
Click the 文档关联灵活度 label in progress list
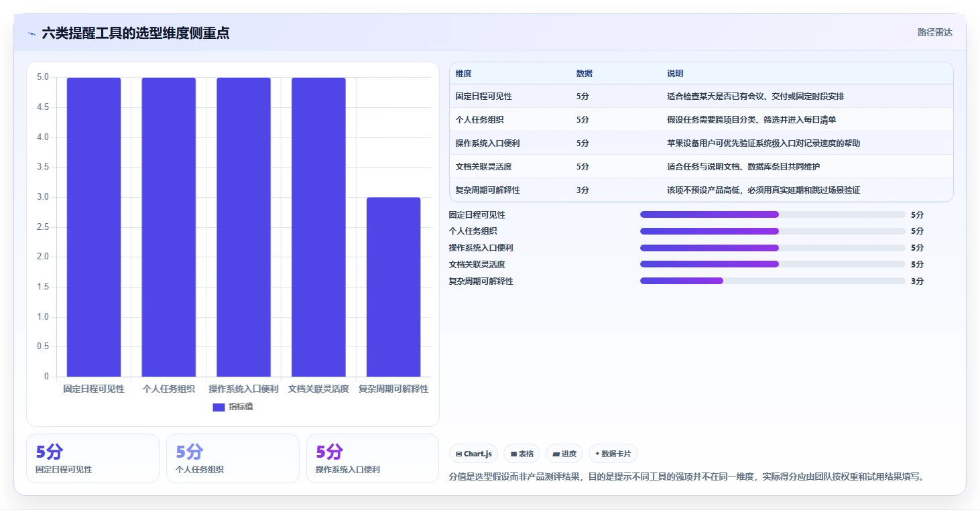tap(477, 264)
